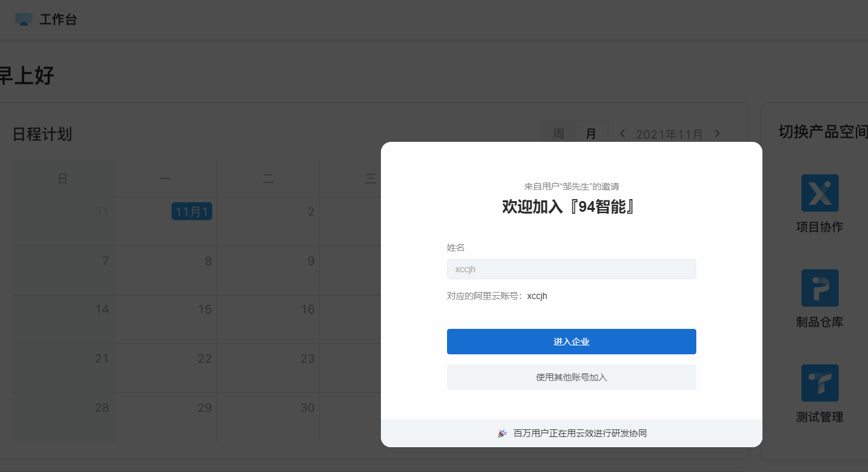868x472 pixels.
Task: Go to the previous month in the calendar
Action: (x=623, y=134)
